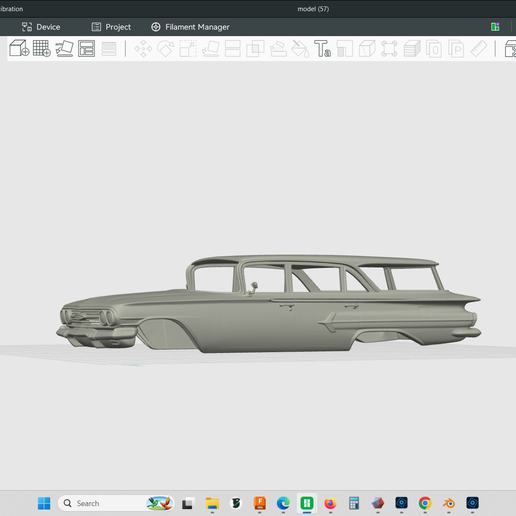Click the taskbar Search box
Screen dimensions: 516x516
tap(116, 503)
